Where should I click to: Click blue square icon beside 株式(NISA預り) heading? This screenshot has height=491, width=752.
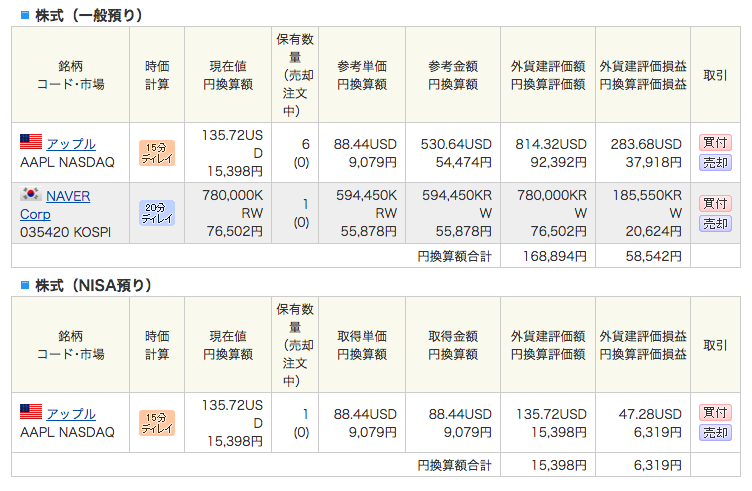click(x=25, y=285)
